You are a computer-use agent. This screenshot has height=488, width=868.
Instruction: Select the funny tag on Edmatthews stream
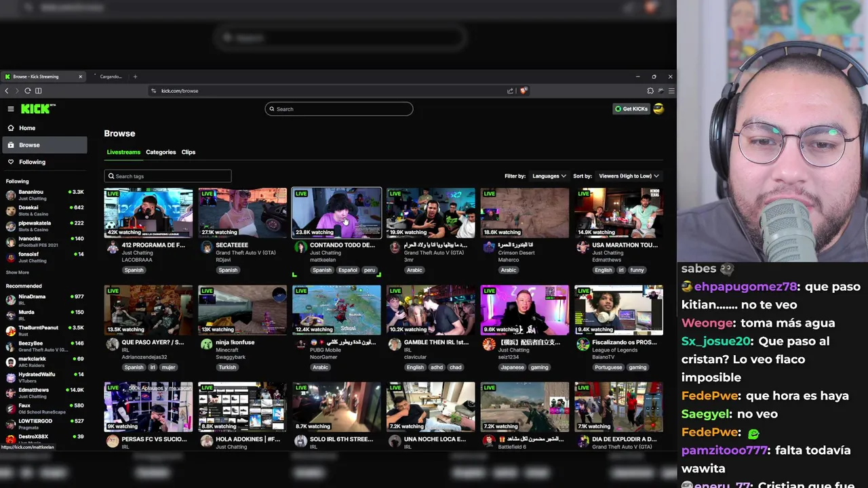[637, 270]
